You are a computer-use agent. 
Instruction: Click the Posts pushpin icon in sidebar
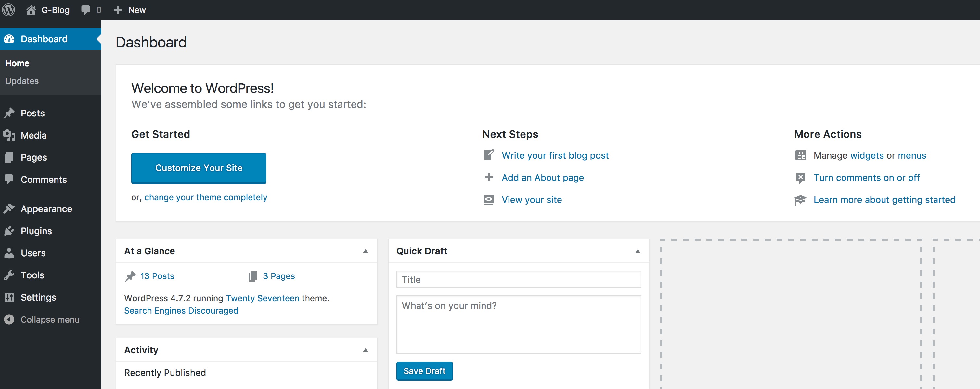coord(9,113)
